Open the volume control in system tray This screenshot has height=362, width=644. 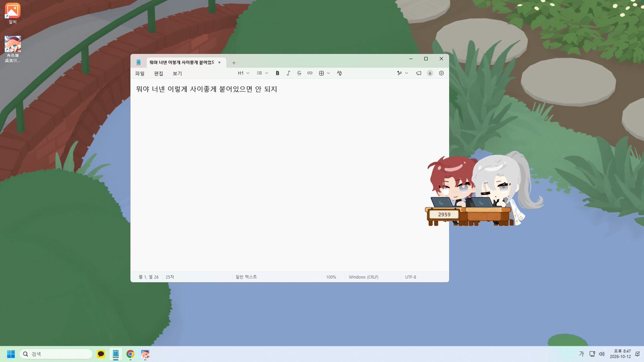(x=602, y=354)
